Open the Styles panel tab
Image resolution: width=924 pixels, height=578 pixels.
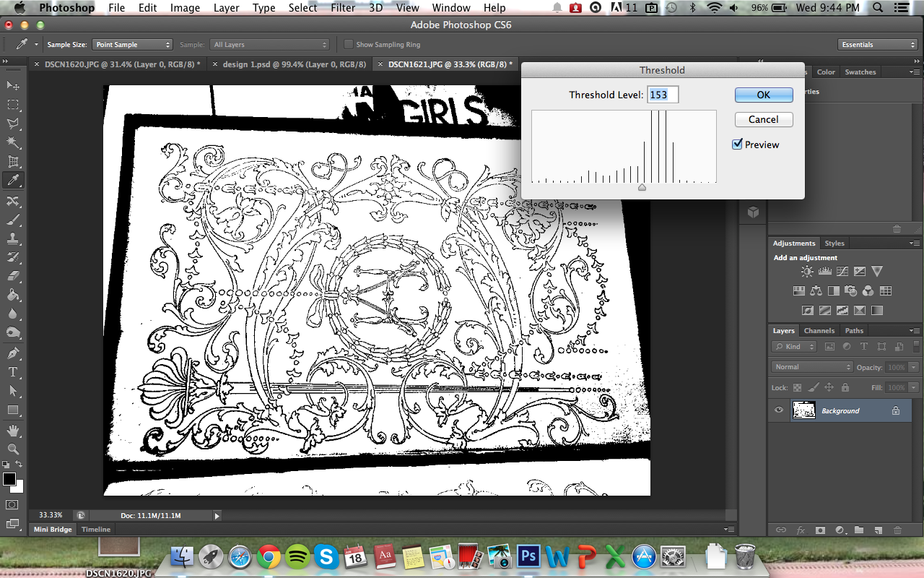(x=834, y=243)
